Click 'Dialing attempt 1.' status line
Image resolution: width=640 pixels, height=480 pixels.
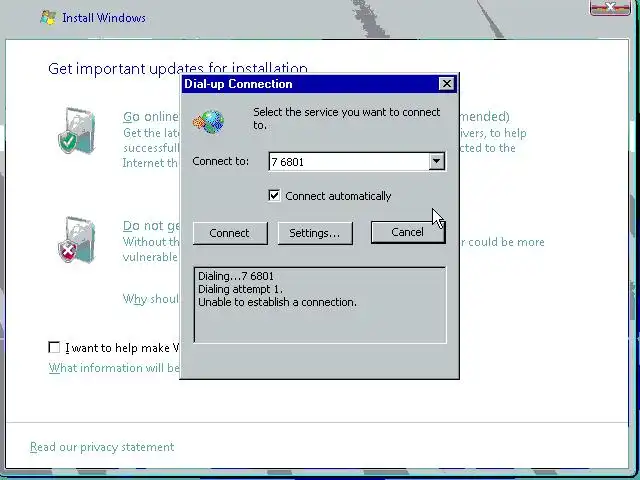pyautogui.click(x=240, y=289)
